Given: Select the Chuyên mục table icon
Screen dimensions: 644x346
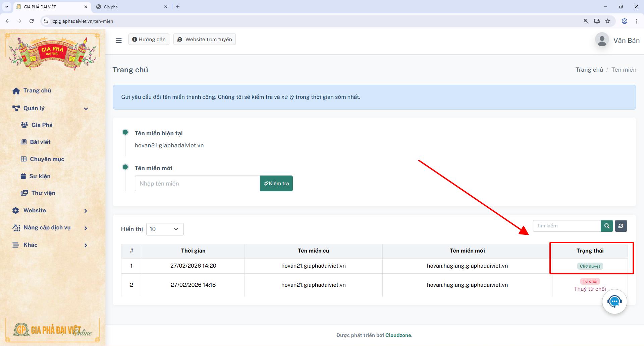Looking at the screenshot, I should [23, 159].
